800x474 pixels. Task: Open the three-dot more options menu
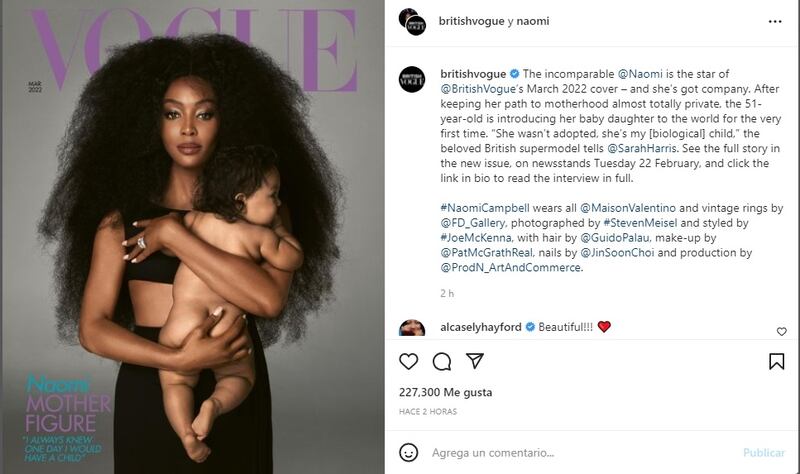click(774, 21)
